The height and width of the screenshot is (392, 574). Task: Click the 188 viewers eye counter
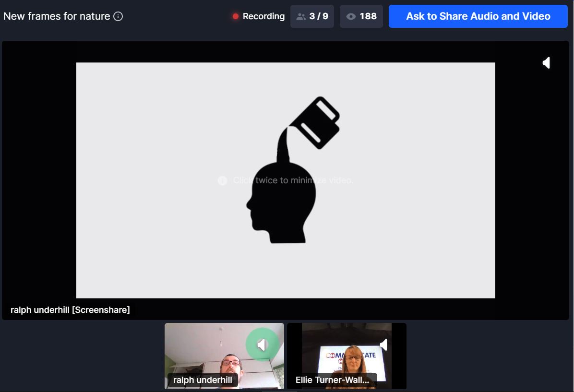[361, 16]
